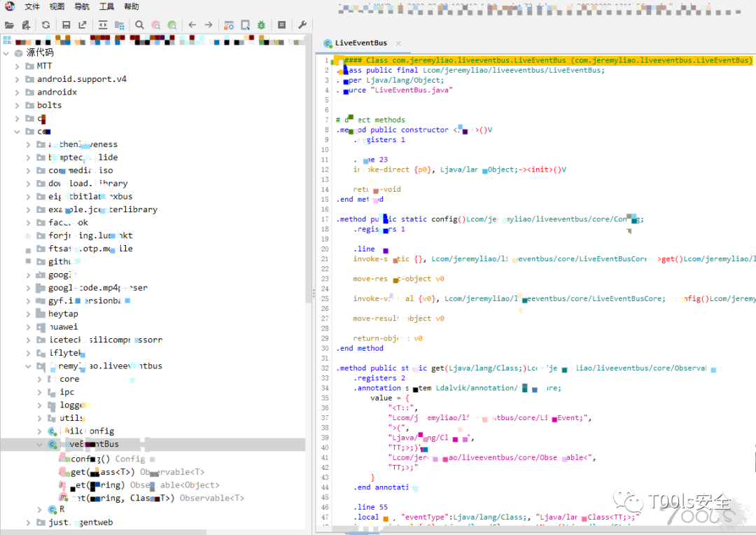The image size is (756, 535).
Task: Navigate forward with right arrow
Action: (x=209, y=25)
